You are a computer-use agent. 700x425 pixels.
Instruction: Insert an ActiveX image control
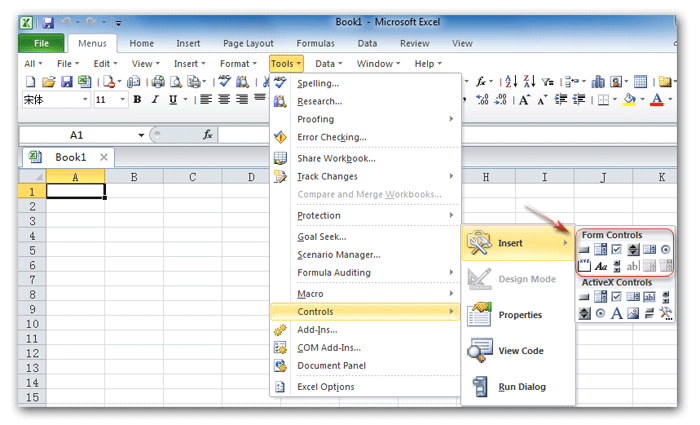coord(633,313)
